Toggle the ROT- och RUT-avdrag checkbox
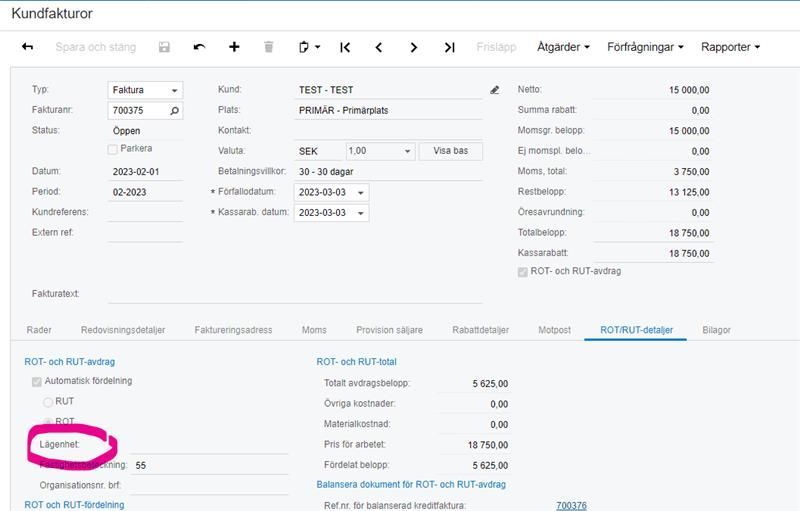The image size is (800, 511). click(x=522, y=272)
